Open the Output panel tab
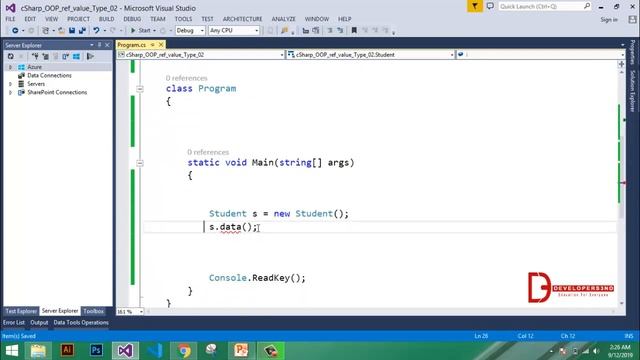 39,322
